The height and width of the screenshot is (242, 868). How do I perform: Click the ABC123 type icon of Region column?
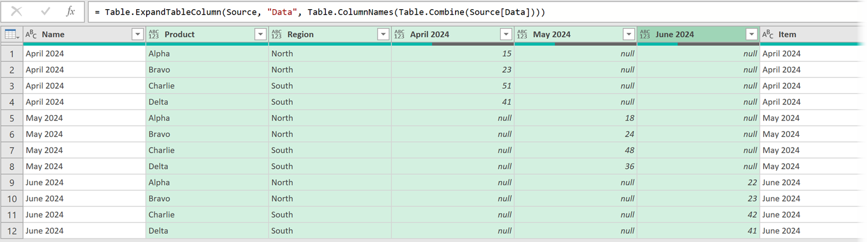click(277, 35)
